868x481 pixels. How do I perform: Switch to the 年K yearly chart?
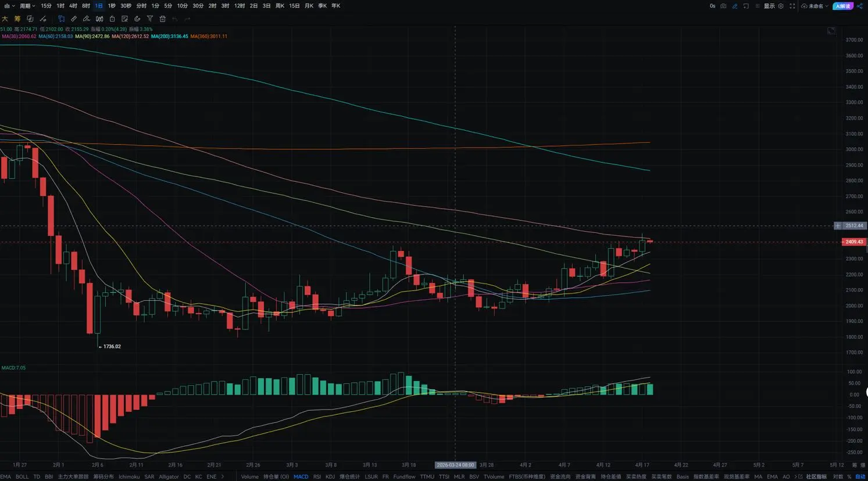(335, 6)
